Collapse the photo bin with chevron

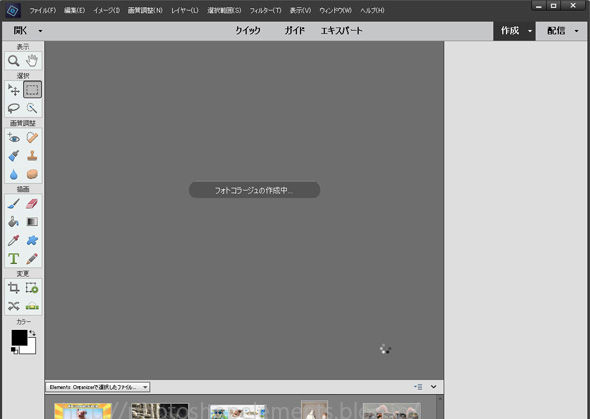[x=433, y=387]
